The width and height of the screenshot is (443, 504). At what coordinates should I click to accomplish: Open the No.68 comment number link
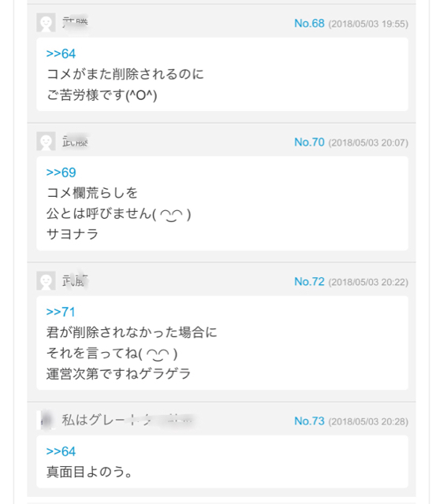(x=309, y=24)
